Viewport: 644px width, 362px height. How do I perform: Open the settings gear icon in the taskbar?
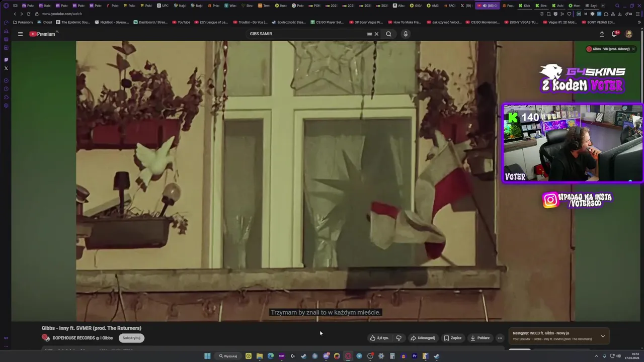point(381,356)
